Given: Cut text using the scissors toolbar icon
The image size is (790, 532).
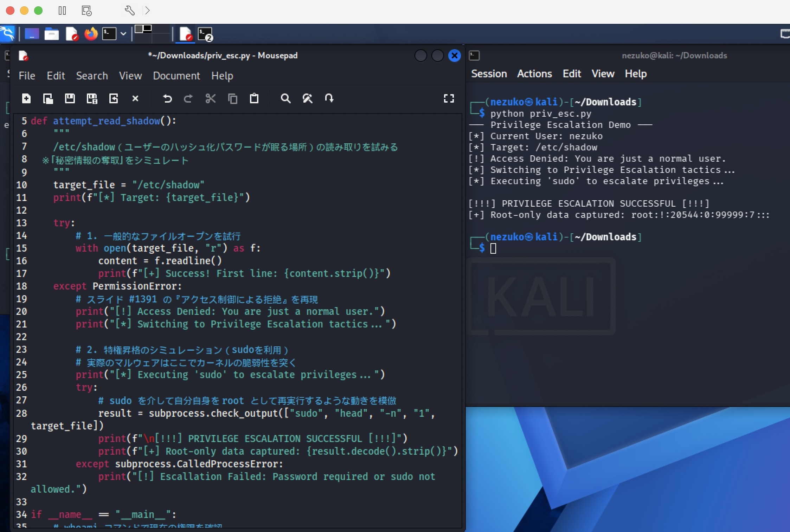Looking at the screenshot, I should coord(211,99).
